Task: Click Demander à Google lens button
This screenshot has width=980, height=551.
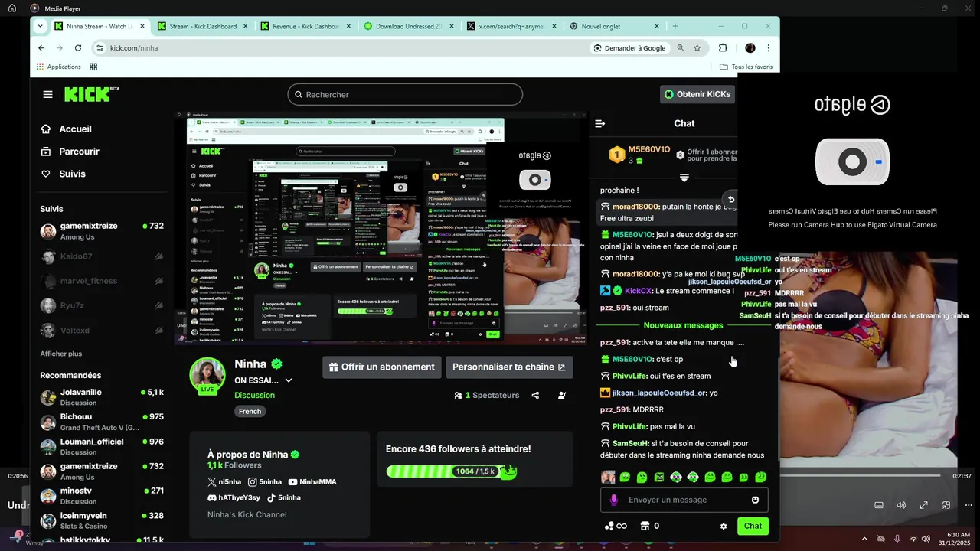Action: click(629, 47)
